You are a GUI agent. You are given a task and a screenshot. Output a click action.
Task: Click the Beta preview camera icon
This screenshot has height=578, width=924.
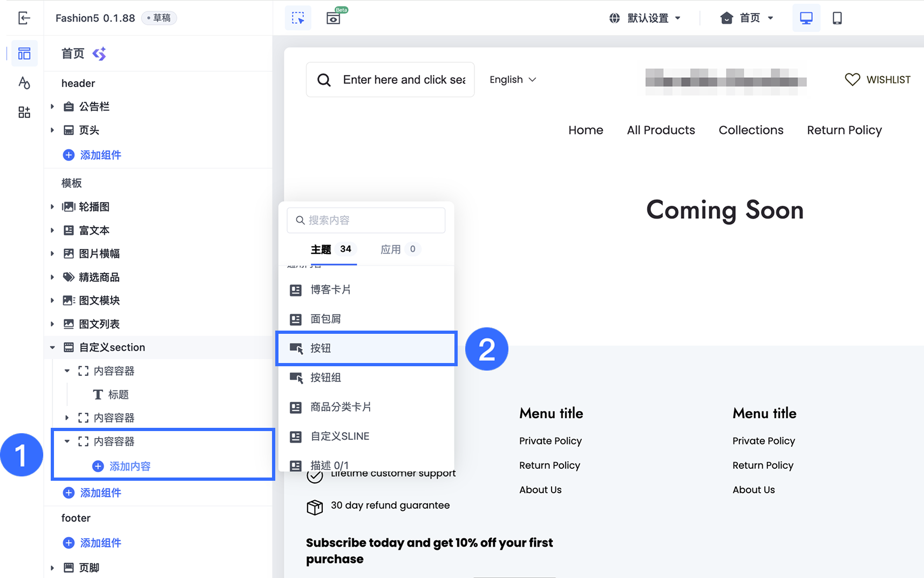point(334,18)
